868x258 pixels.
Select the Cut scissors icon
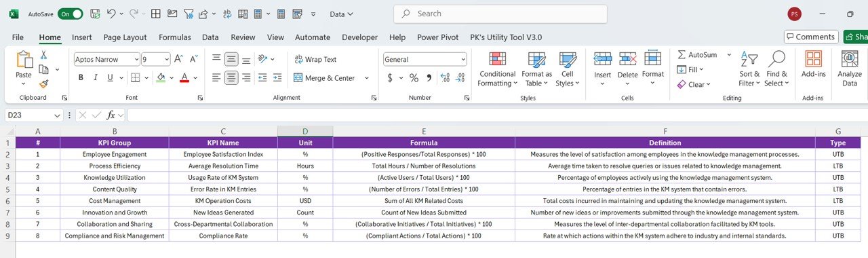(43, 55)
